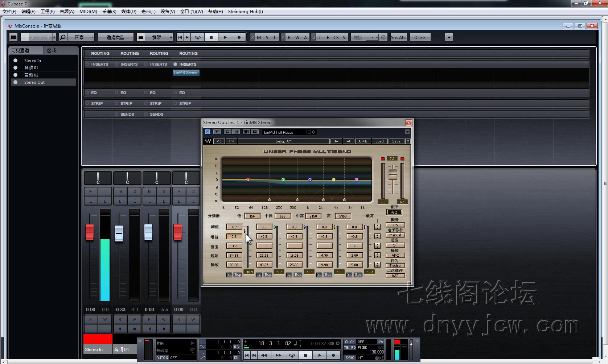Switch to the 可见通道 tab
This screenshot has height=364, width=608.
pyautogui.click(x=25, y=50)
